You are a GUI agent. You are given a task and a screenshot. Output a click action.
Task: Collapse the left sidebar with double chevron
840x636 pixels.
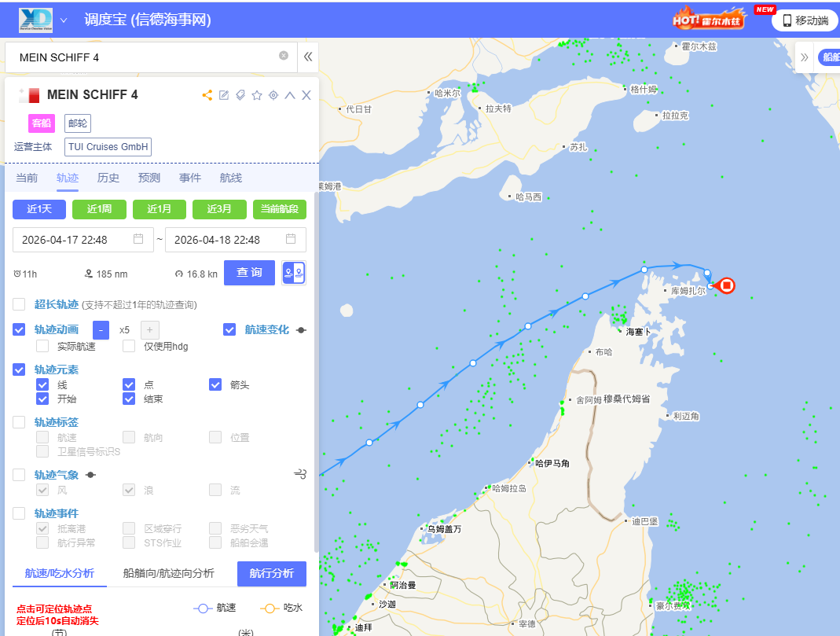coord(308,57)
